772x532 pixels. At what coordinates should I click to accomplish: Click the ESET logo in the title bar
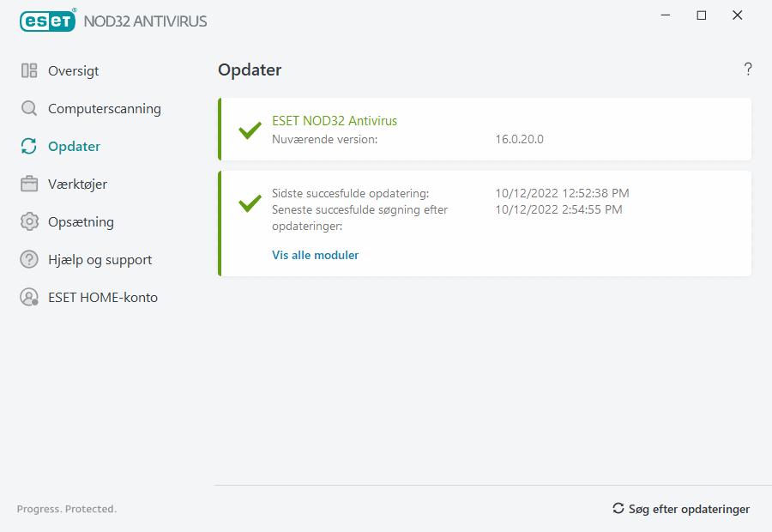pos(47,20)
